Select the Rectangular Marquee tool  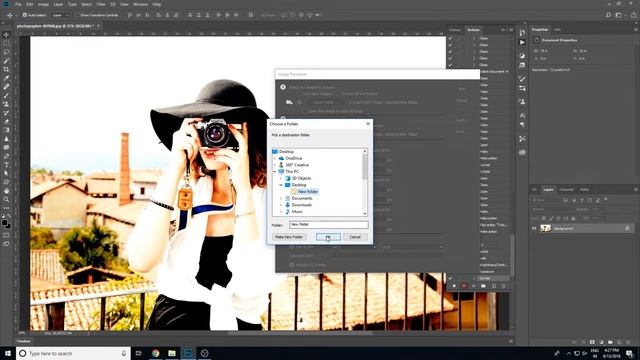coord(6,43)
